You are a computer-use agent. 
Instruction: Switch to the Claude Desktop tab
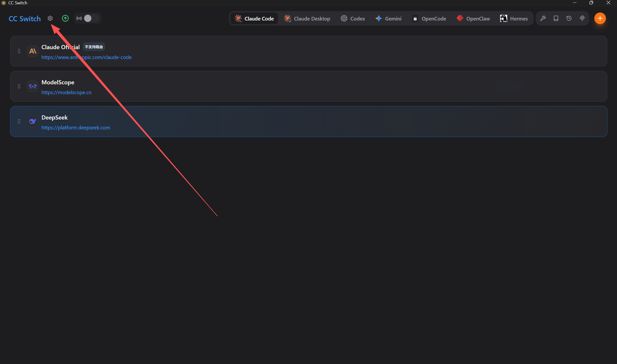(307, 18)
